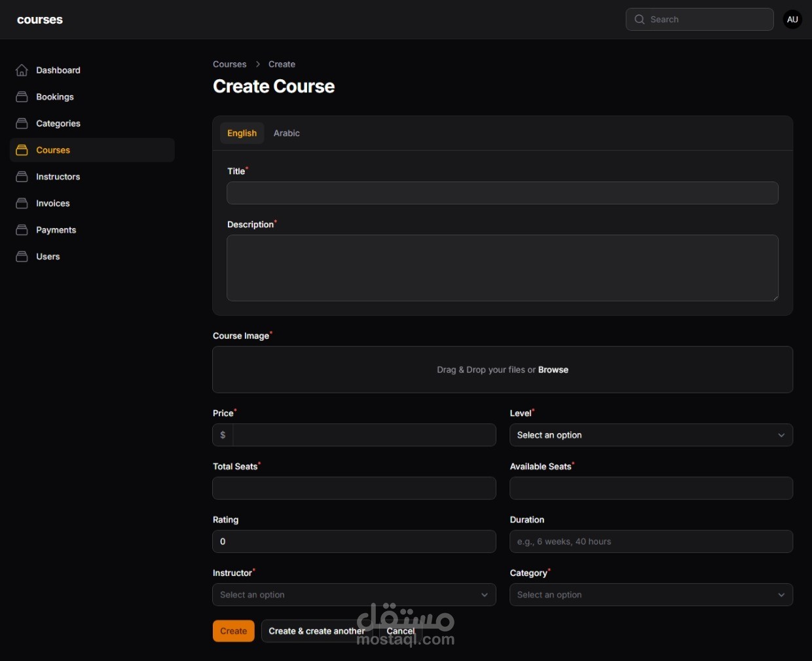Focus the Duration input field
The height and width of the screenshot is (661, 812).
[x=651, y=542]
